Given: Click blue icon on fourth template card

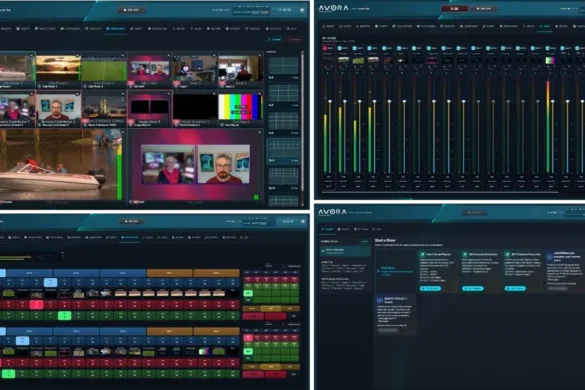Looking at the screenshot, I should [550, 257].
